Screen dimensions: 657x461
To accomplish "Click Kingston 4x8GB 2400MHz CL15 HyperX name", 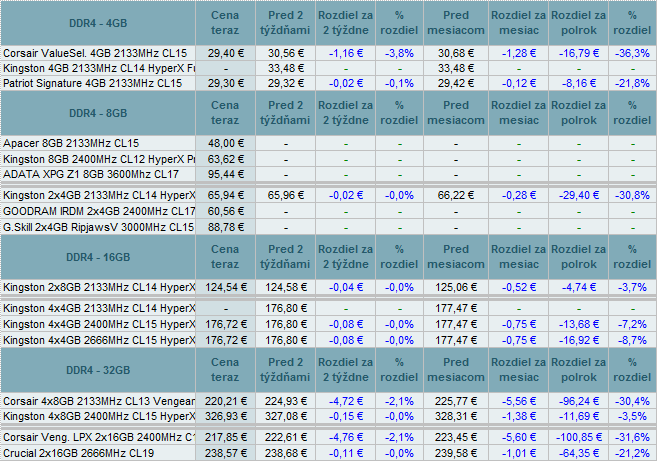I will pos(99,417).
